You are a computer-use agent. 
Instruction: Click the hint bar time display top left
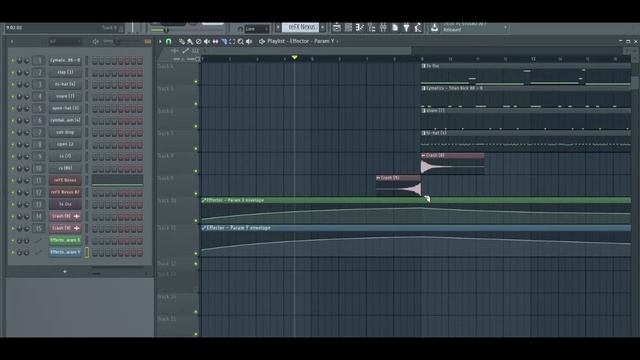coord(14,28)
